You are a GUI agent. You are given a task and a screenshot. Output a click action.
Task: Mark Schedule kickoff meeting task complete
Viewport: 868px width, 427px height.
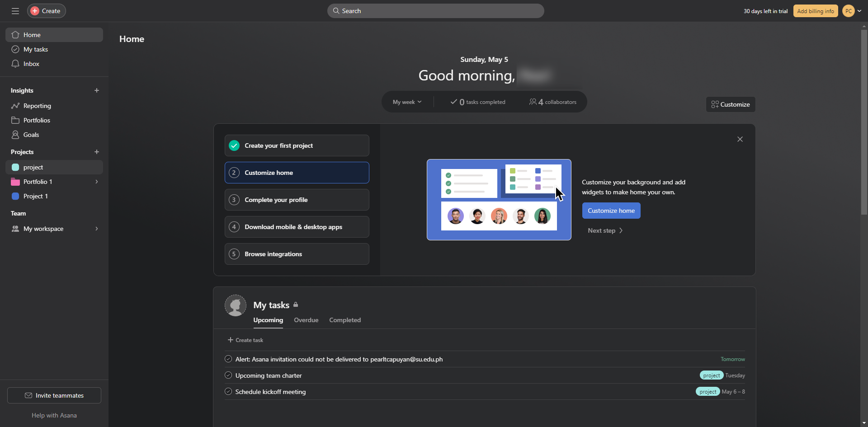coord(228,392)
